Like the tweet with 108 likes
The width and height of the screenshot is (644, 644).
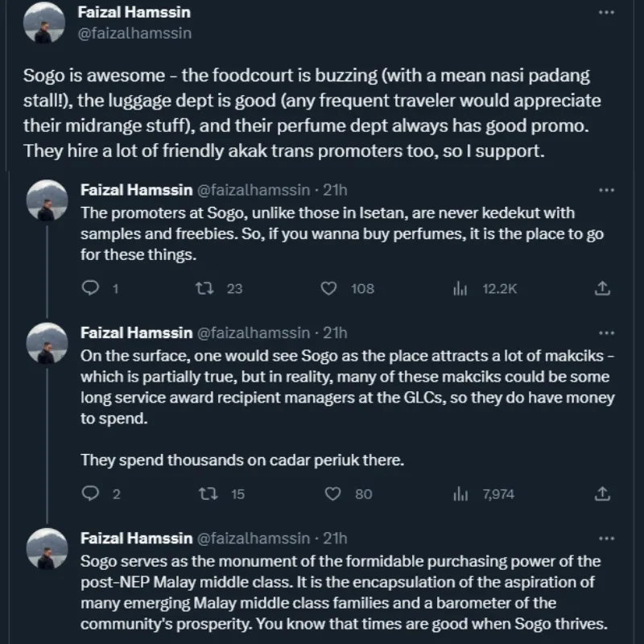pyautogui.click(x=328, y=288)
